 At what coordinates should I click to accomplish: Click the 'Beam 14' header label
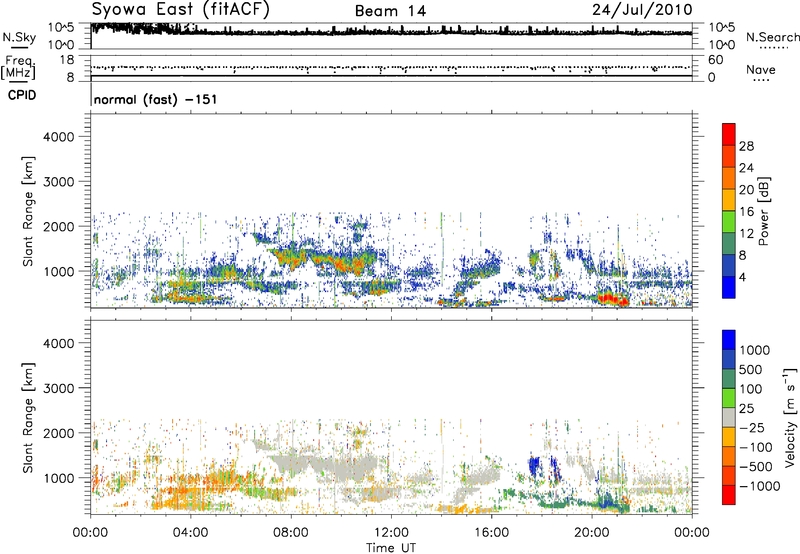click(390, 11)
